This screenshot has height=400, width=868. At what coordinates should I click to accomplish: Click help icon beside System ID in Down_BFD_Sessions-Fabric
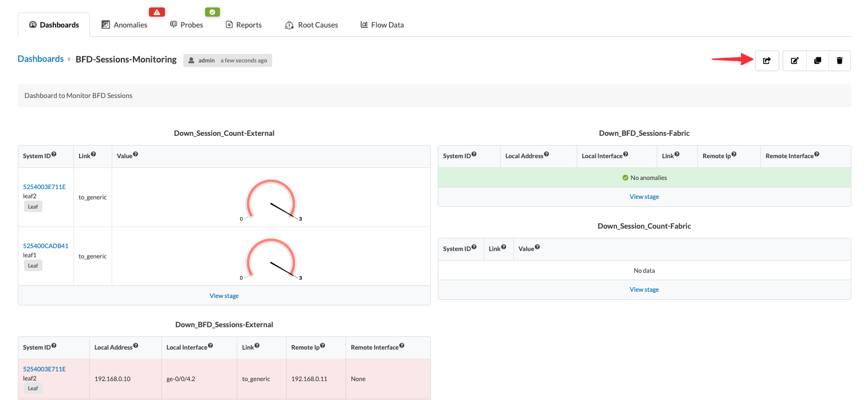tap(474, 154)
